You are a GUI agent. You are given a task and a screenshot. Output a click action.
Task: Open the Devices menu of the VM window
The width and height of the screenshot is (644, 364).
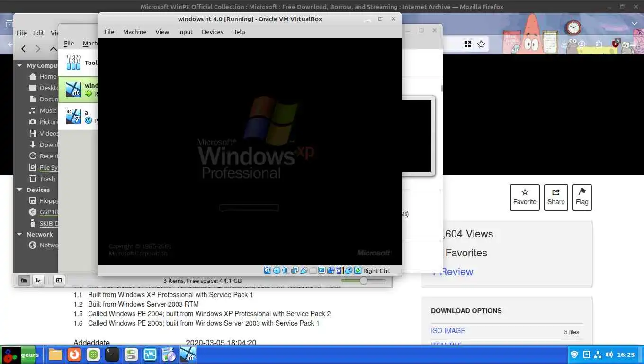click(x=213, y=32)
